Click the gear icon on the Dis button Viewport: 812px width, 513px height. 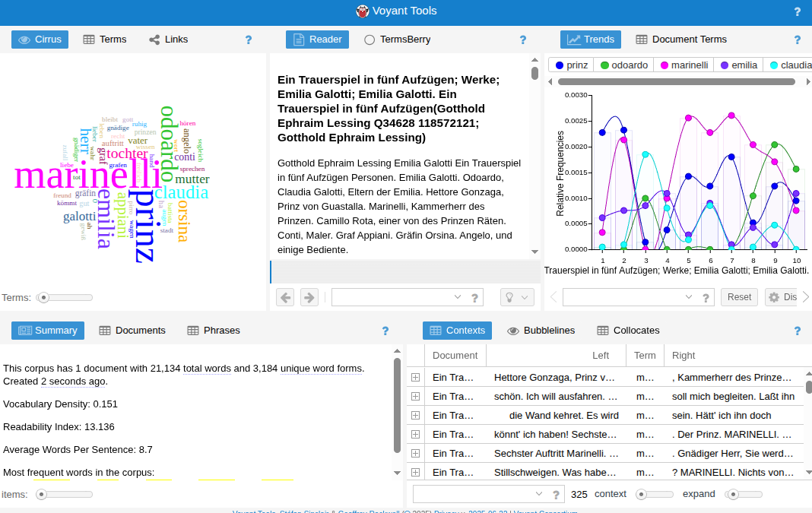[x=774, y=297]
